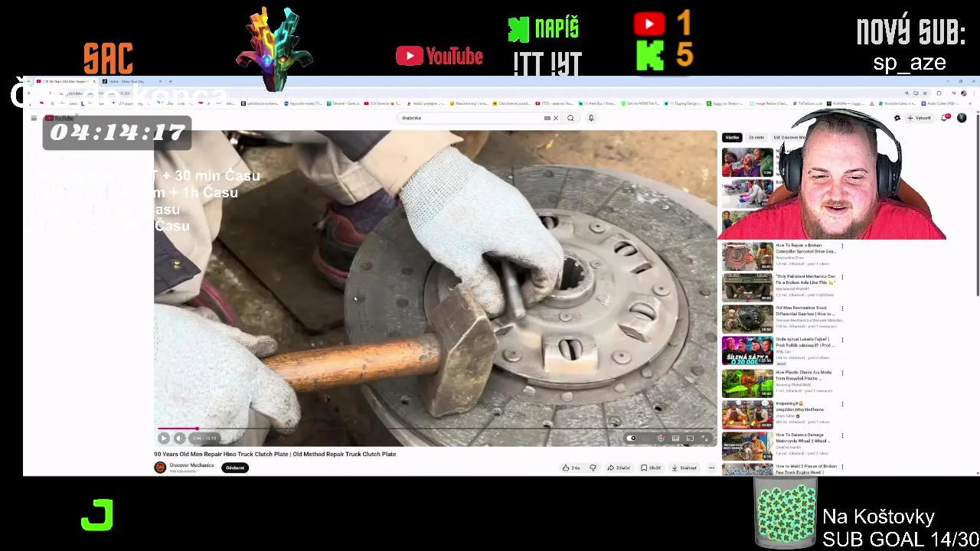Open options for Caterpillar Sprocket video

coord(842,246)
